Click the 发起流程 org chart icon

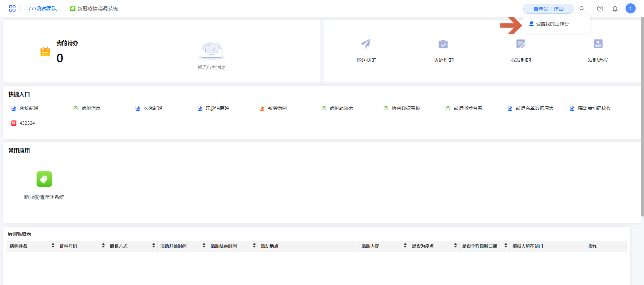(598, 44)
